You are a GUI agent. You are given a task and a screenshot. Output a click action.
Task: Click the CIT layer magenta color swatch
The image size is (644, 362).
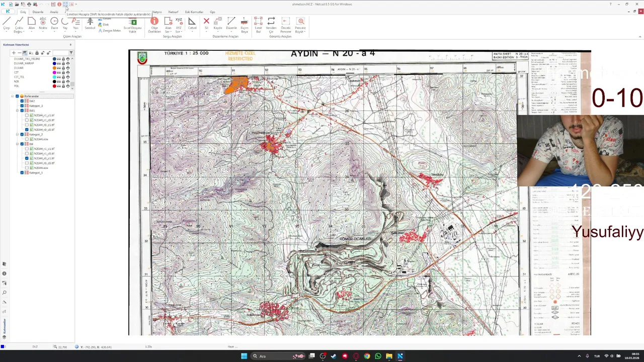click(x=54, y=72)
